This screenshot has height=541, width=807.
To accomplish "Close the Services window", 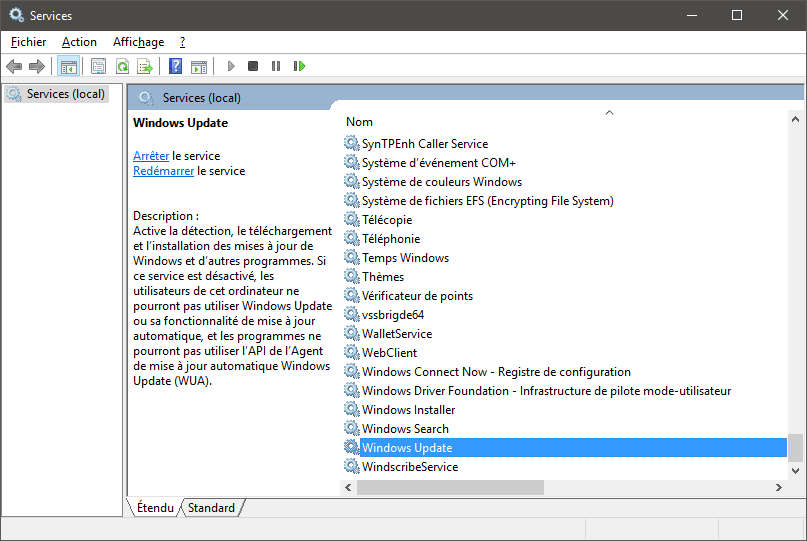I will pos(783,15).
